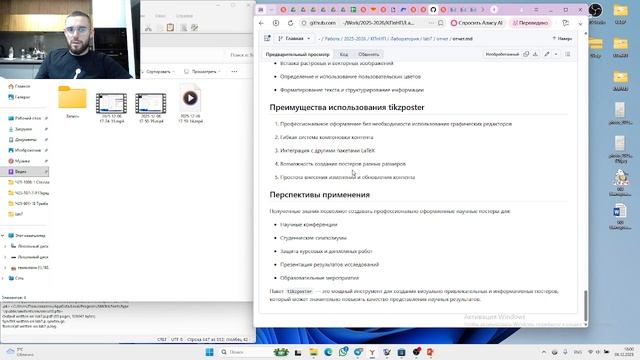Click the Переведено button
The width and height of the screenshot is (640, 360).
click(x=530, y=23)
